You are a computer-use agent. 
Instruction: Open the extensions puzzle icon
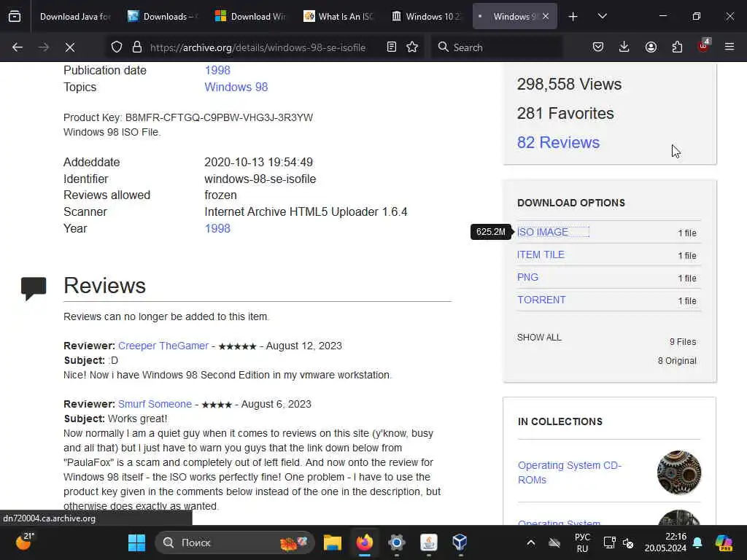pos(677,47)
